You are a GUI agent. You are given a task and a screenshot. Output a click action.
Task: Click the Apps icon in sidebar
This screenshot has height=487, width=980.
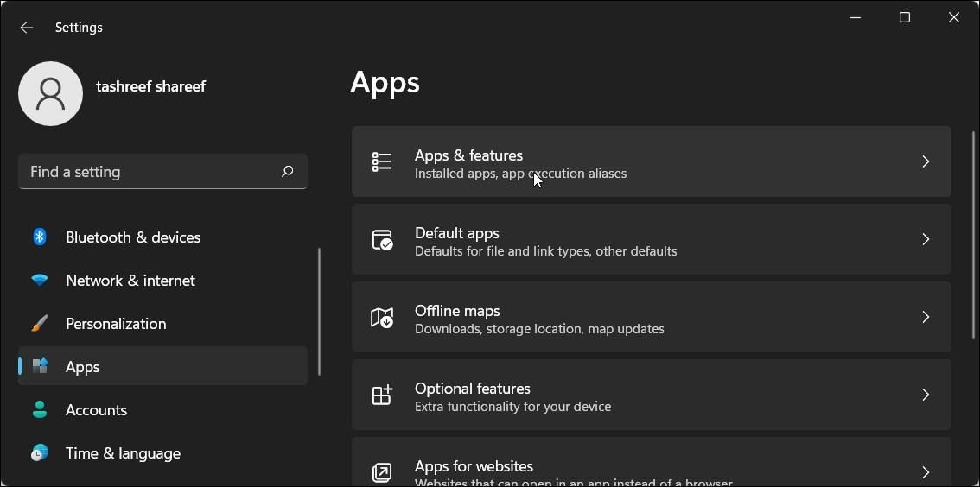tap(40, 366)
